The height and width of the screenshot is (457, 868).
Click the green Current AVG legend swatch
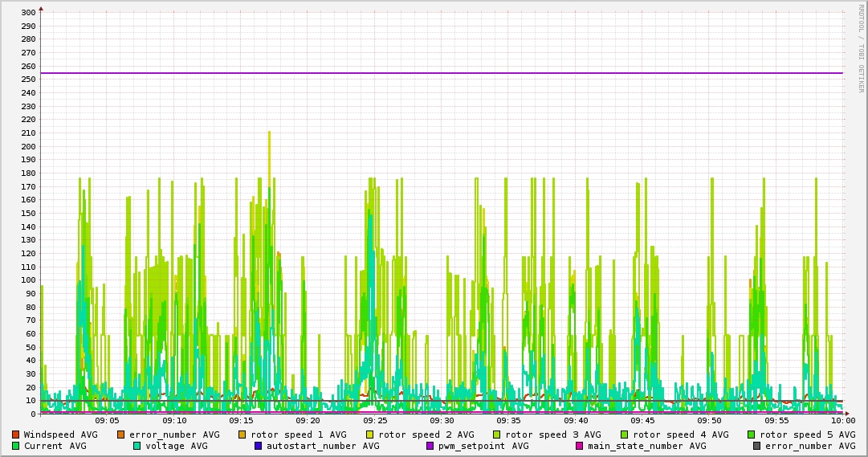15,446
